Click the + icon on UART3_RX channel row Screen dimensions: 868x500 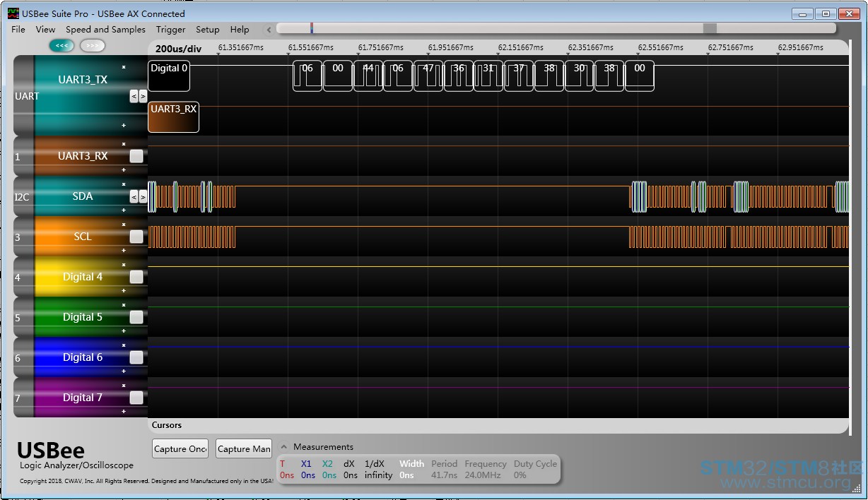(124, 169)
